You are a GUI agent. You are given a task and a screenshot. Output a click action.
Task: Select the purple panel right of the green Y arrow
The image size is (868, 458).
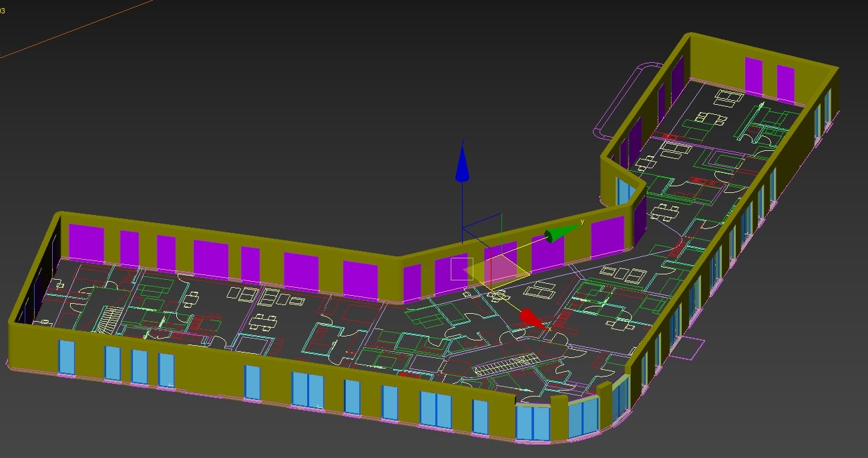pos(606,237)
